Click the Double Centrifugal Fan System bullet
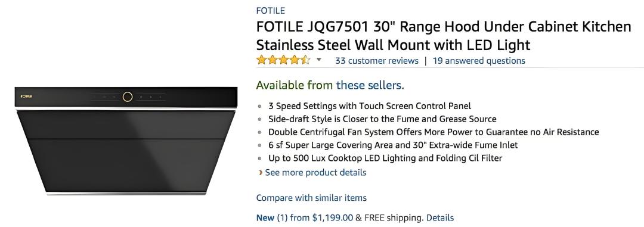 (434, 132)
